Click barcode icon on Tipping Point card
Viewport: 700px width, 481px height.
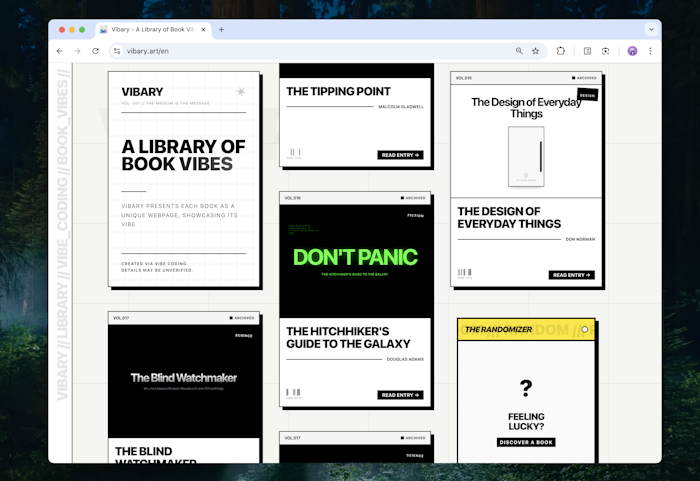click(x=294, y=153)
